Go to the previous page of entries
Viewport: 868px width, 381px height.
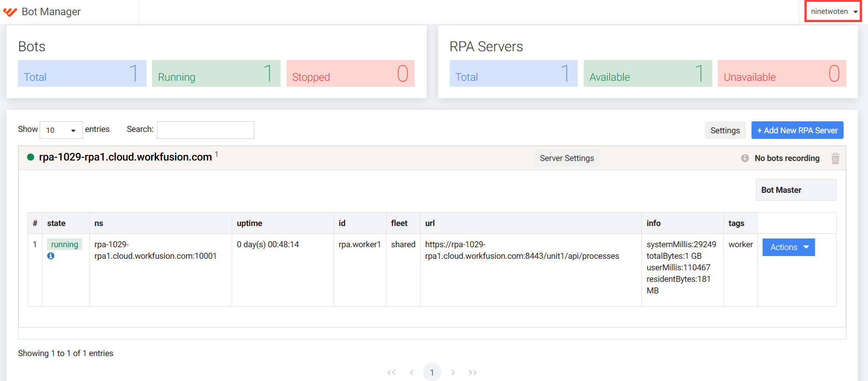pos(412,372)
